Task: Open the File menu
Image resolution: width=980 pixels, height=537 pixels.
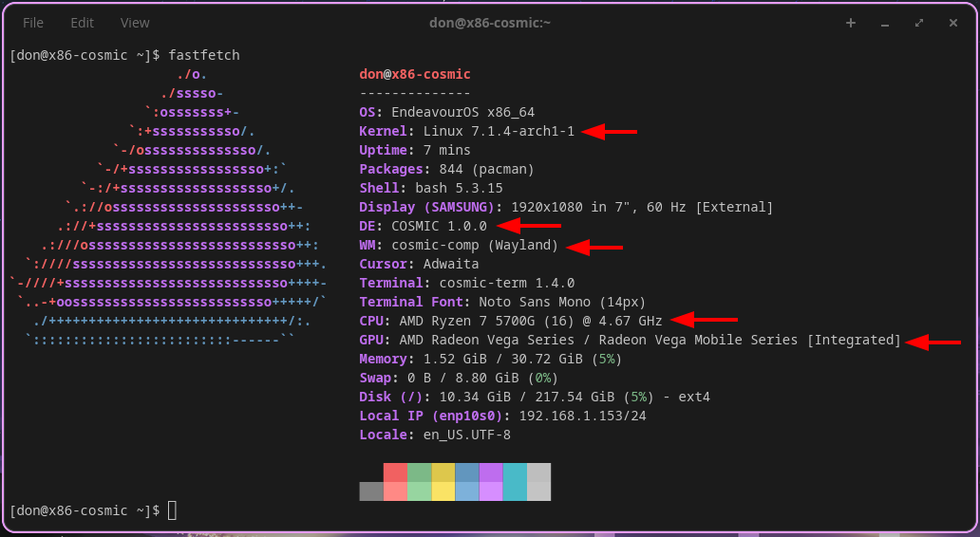Action: (x=33, y=23)
